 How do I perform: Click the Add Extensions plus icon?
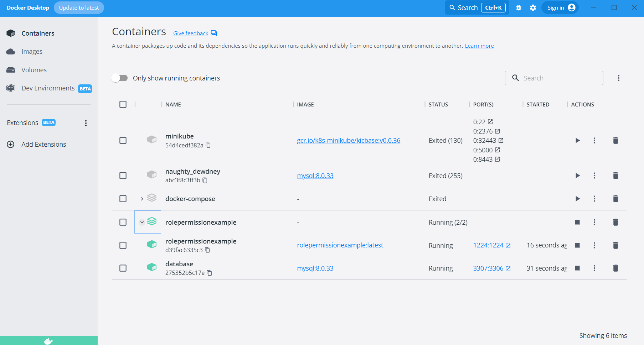(x=11, y=144)
